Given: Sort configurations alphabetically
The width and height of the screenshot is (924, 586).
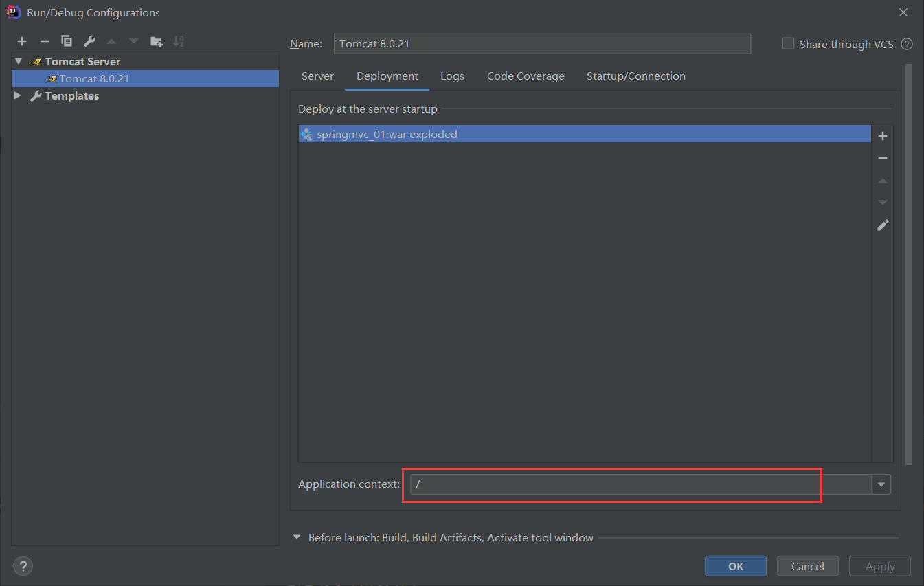Looking at the screenshot, I should point(179,41).
